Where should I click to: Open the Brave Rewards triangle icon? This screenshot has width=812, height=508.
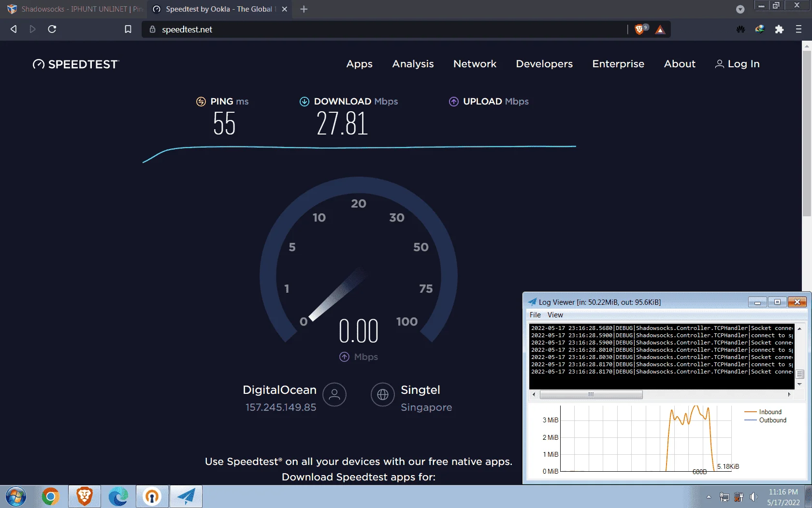(x=660, y=30)
